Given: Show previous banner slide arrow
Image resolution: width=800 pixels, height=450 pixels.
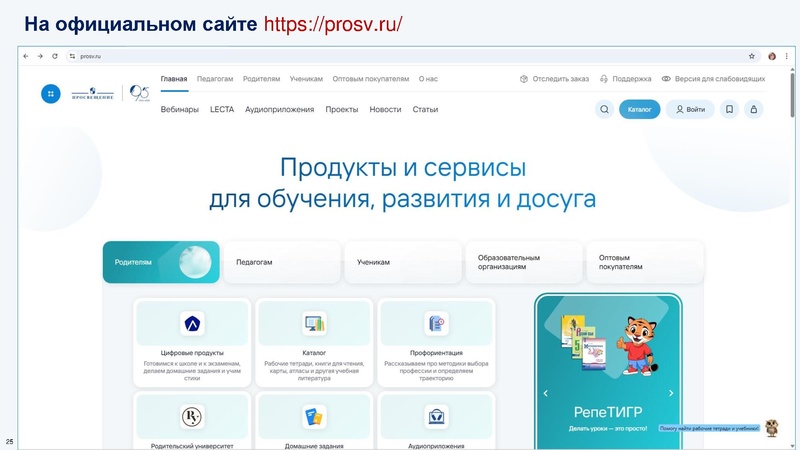Looking at the screenshot, I should pyautogui.click(x=545, y=393).
